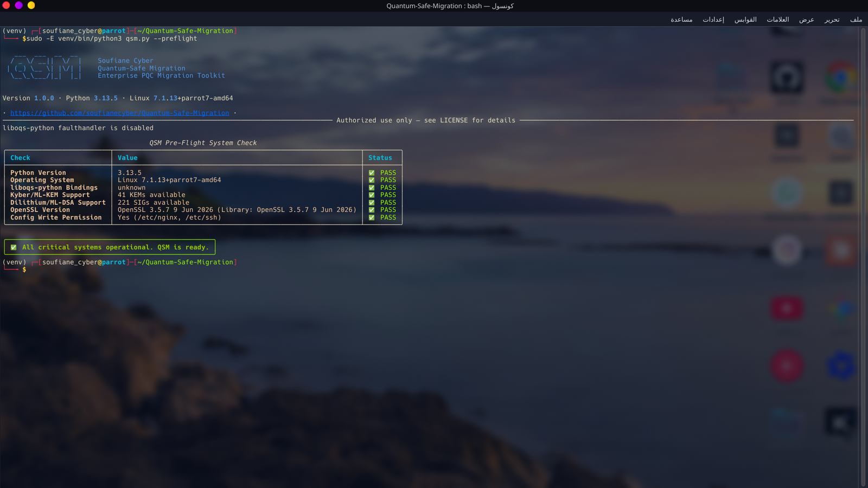Click the green check mark in the Operating System row

click(372, 180)
